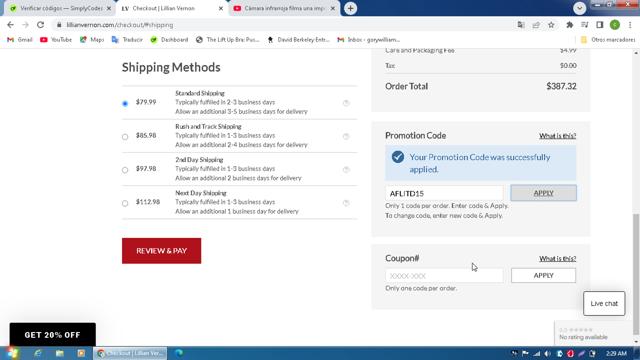This screenshot has width=640, height=360.
Task: Open the Chrome profile avatar
Action: (615, 25)
